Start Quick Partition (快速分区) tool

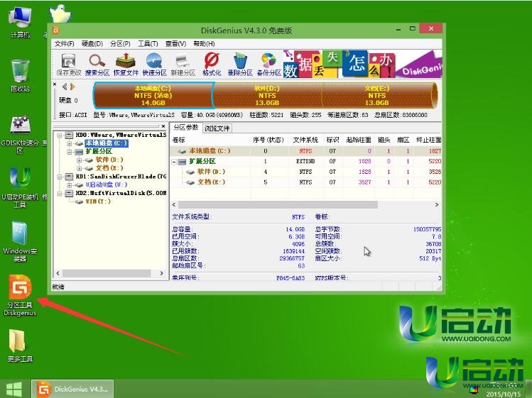pos(154,65)
